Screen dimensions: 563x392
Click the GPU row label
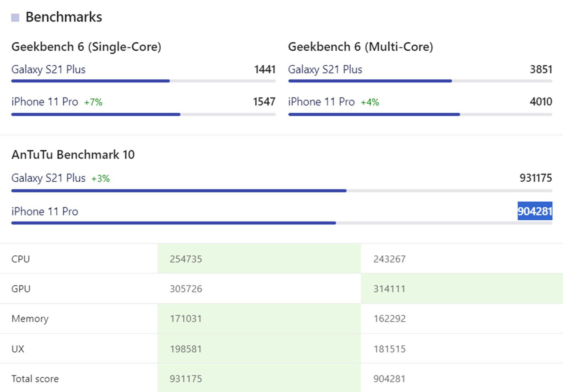point(21,289)
